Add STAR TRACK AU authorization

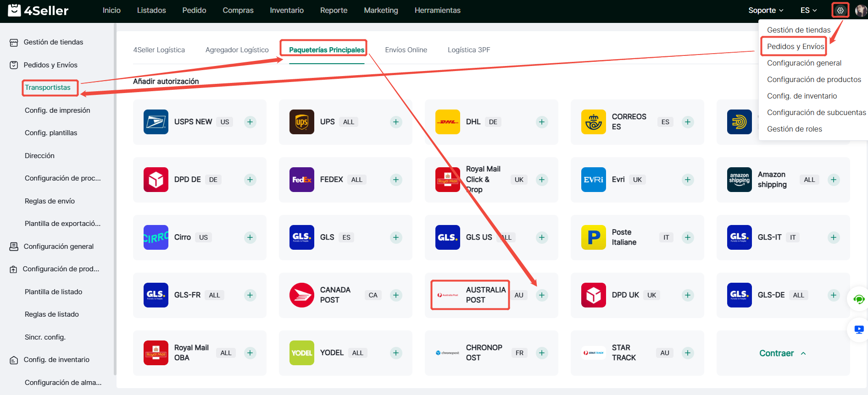pos(688,353)
